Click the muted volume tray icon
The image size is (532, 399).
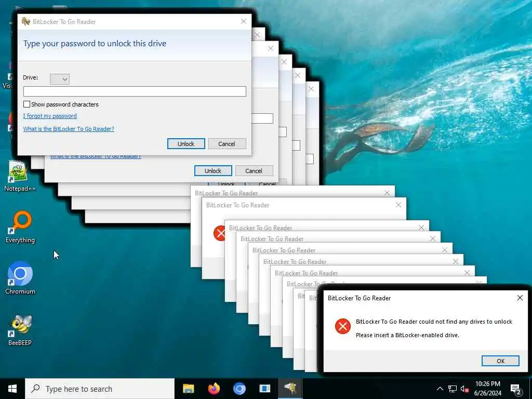[465, 389]
